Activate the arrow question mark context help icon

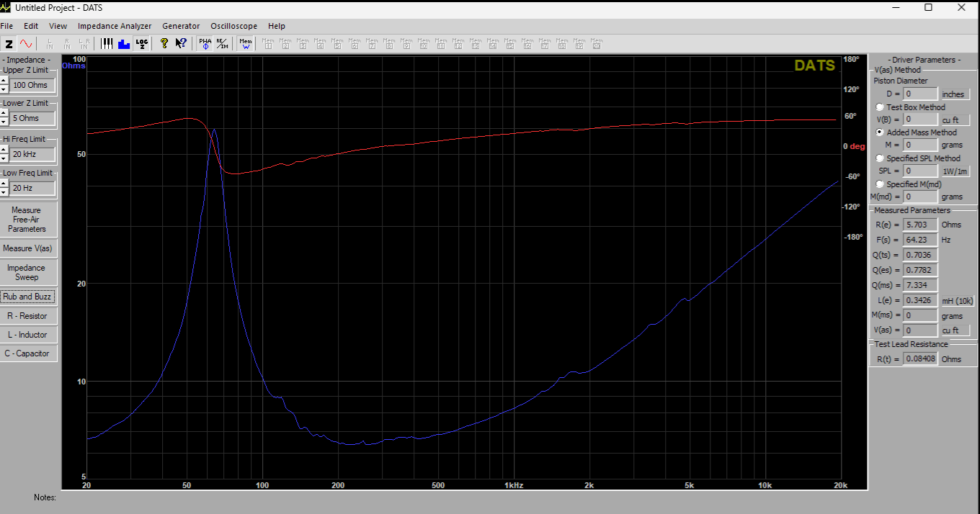(181, 43)
